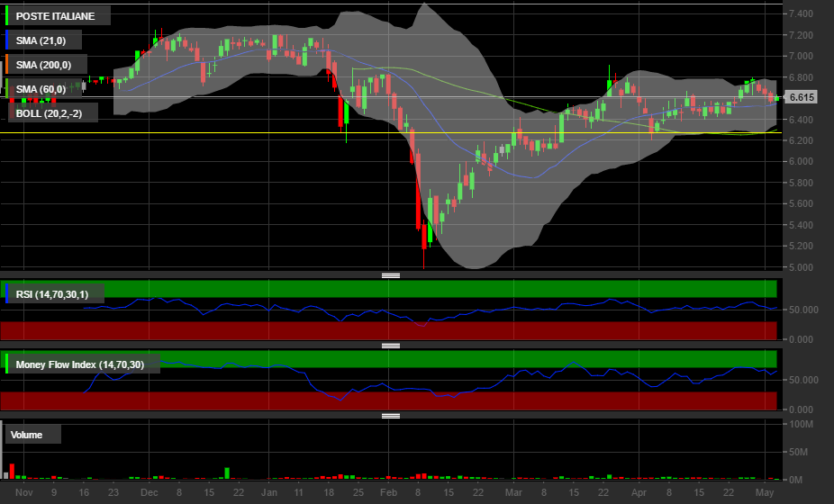Click the large green volume bar in December
Viewport: 834px width, 504px height.
tap(227, 473)
